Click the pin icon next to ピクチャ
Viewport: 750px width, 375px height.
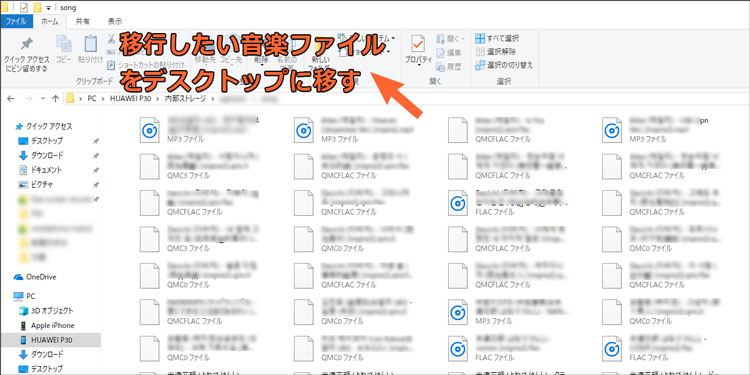96,185
